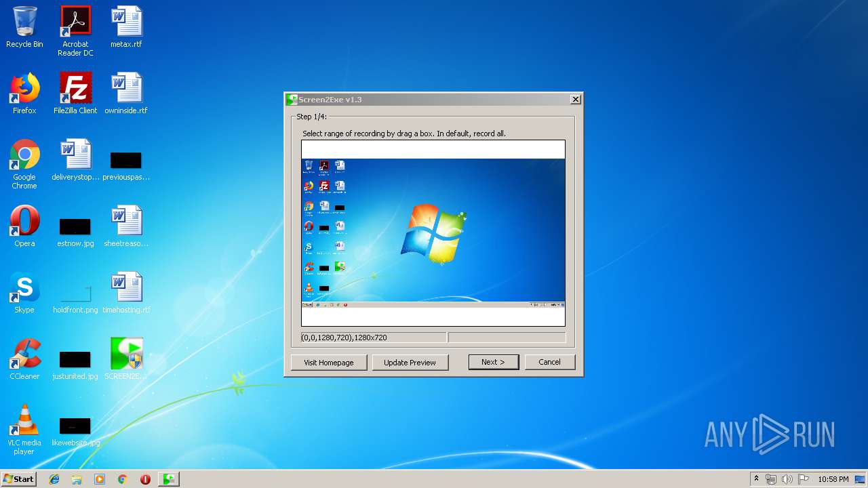This screenshot has height=488, width=868.
Task: Click the recording range coordinates field
Action: click(x=374, y=338)
